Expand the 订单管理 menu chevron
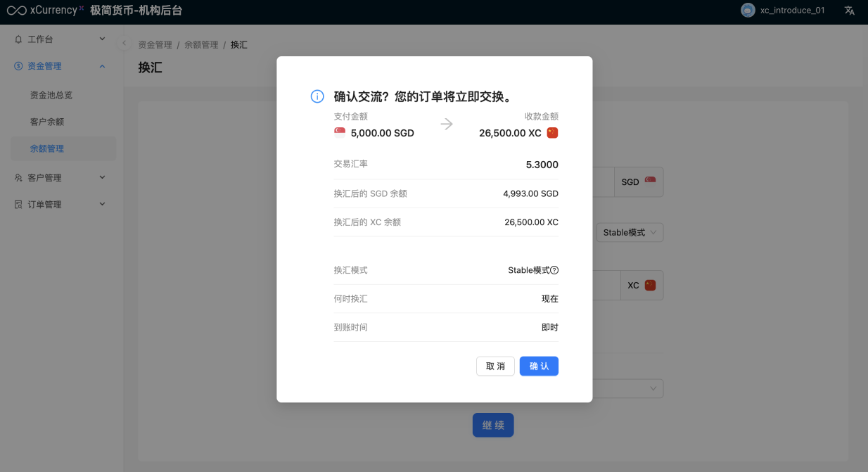Image resolution: width=868 pixels, height=472 pixels. (x=102, y=205)
